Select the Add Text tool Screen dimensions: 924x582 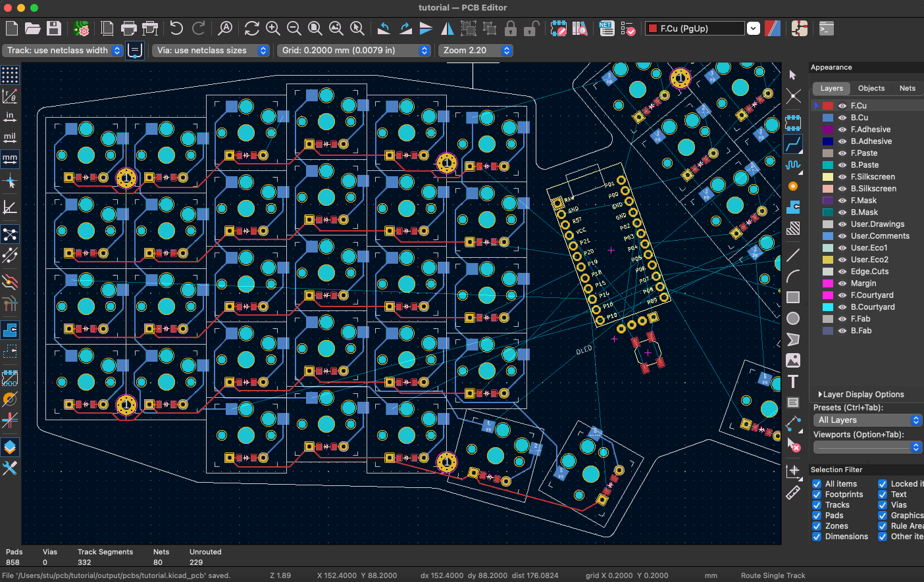[x=793, y=381]
